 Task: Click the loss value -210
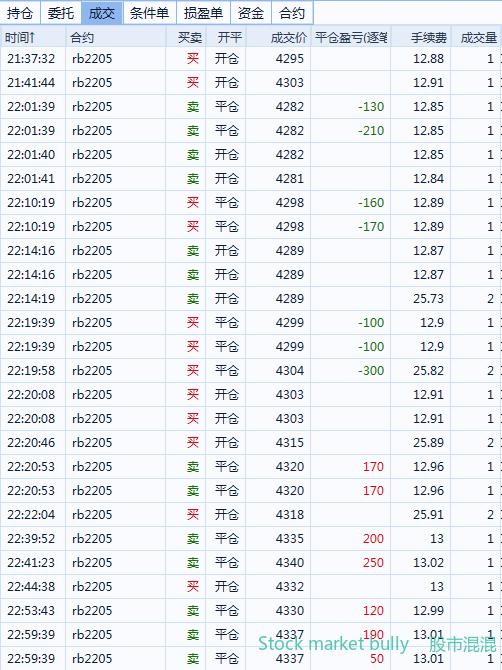click(x=371, y=130)
